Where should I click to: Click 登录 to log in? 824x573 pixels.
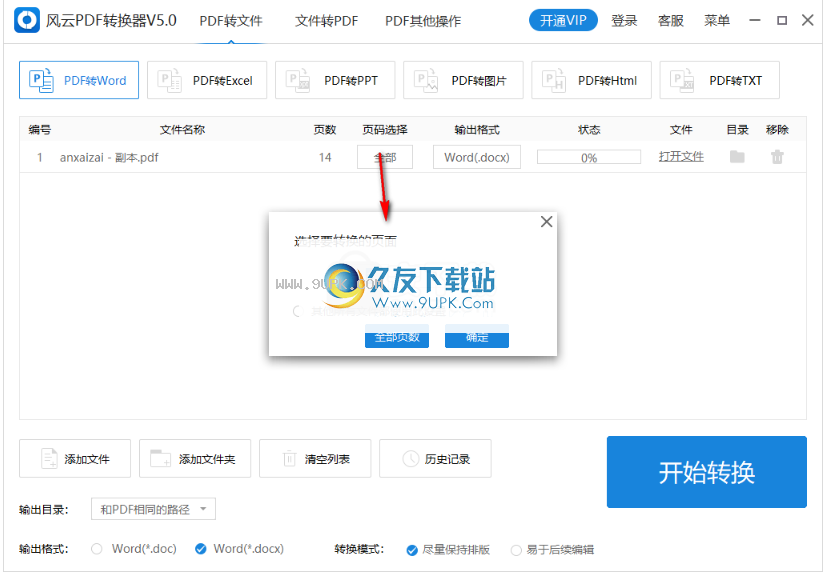(x=624, y=21)
